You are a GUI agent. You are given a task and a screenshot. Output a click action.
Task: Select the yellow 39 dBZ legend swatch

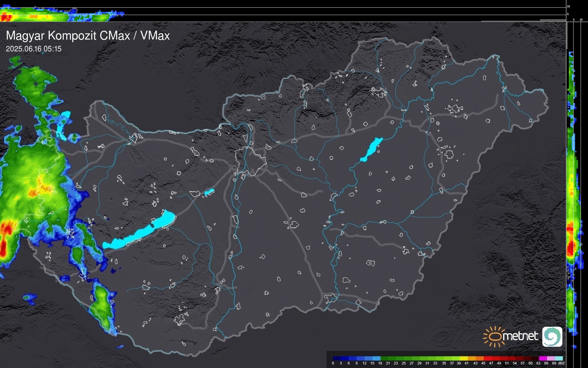[x=464, y=358]
